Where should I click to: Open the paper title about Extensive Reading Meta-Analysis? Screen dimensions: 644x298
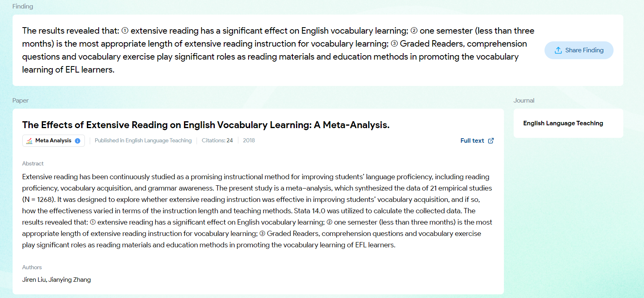point(206,125)
